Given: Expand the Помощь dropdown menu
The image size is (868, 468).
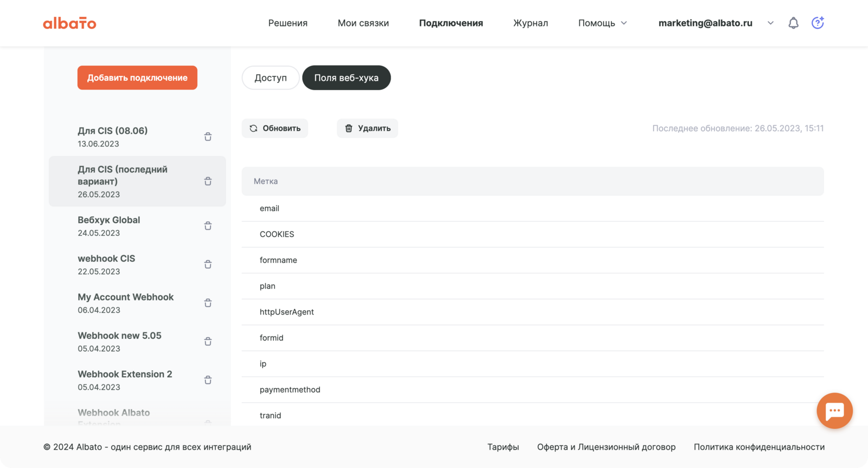Looking at the screenshot, I should click(602, 23).
